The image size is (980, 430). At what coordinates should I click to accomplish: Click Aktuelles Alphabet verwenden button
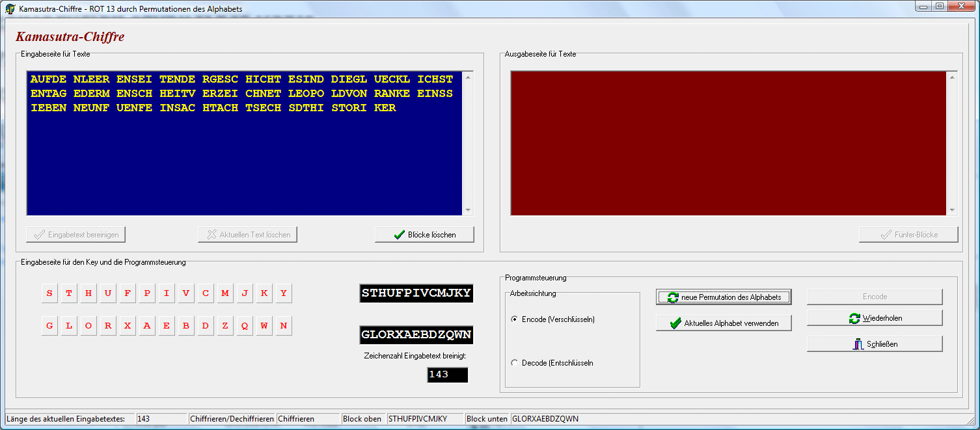click(x=724, y=323)
